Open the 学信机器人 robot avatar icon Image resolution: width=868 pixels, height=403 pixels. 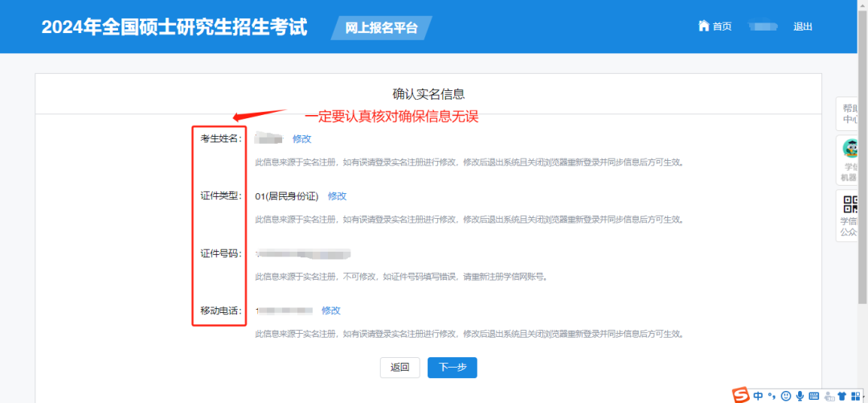click(x=851, y=148)
